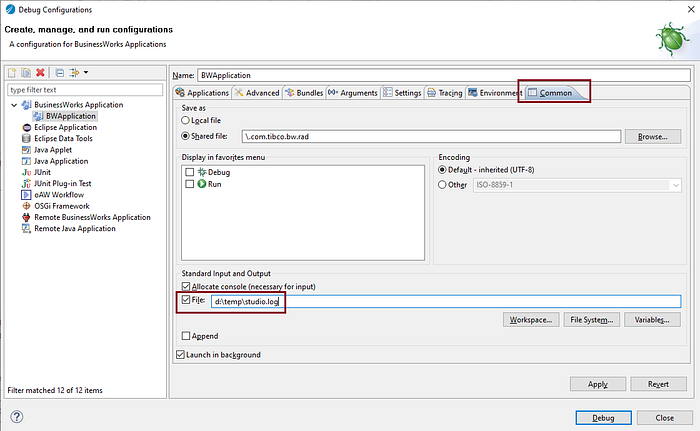This screenshot has width=700, height=431.
Task: Click the Browse button for shared file
Action: pos(653,137)
